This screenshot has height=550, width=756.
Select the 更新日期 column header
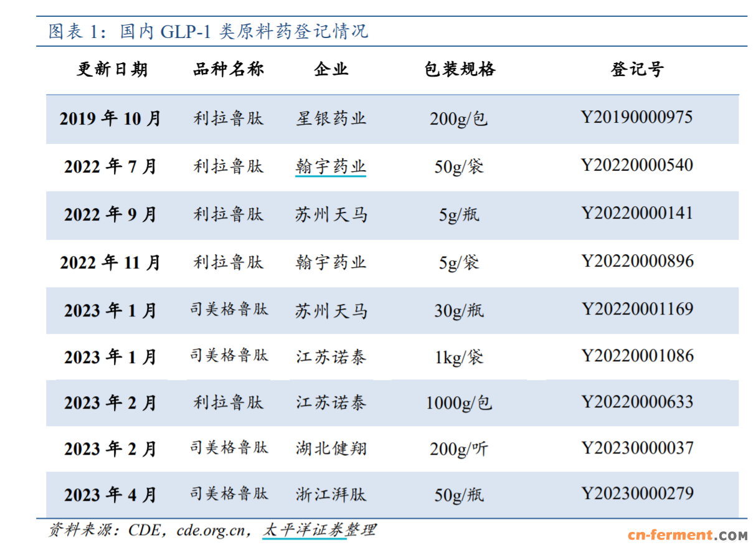(x=112, y=69)
